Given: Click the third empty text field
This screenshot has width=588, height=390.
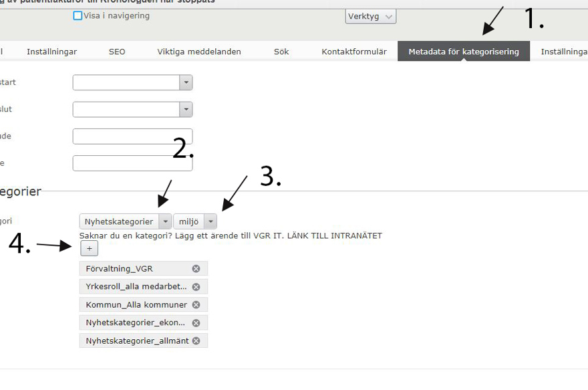Looking at the screenshot, I should (132, 136).
